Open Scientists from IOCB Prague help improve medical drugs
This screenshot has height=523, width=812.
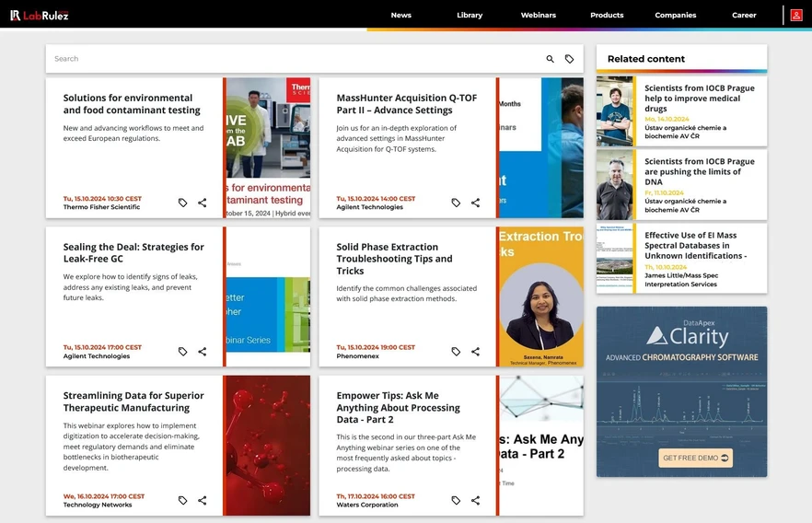point(699,99)
